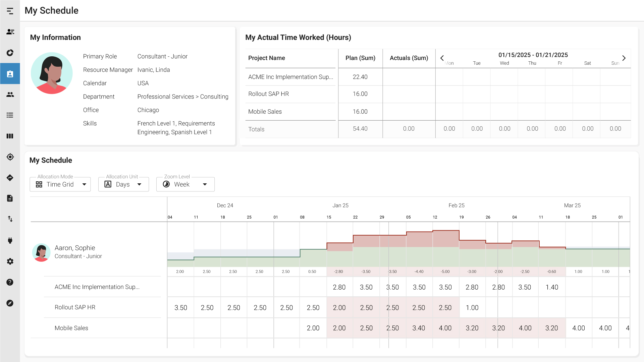
Task: Open the document sidebar icon
Action: pos(10,198)
